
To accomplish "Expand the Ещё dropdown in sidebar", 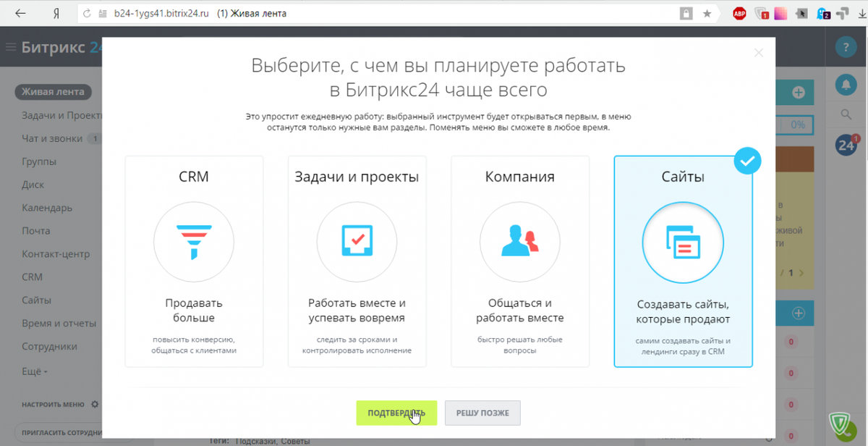I will tap(35, 371).
